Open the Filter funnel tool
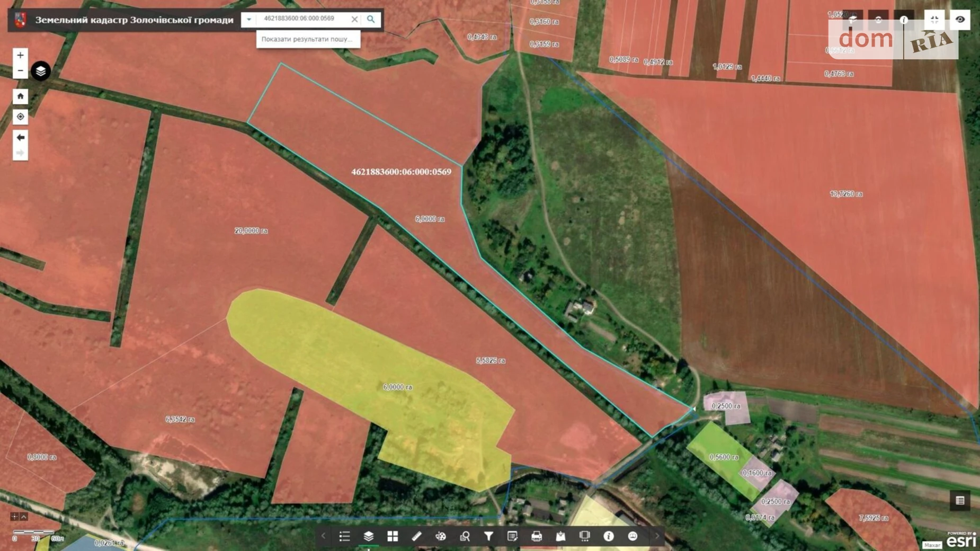 tap(488, 536)
